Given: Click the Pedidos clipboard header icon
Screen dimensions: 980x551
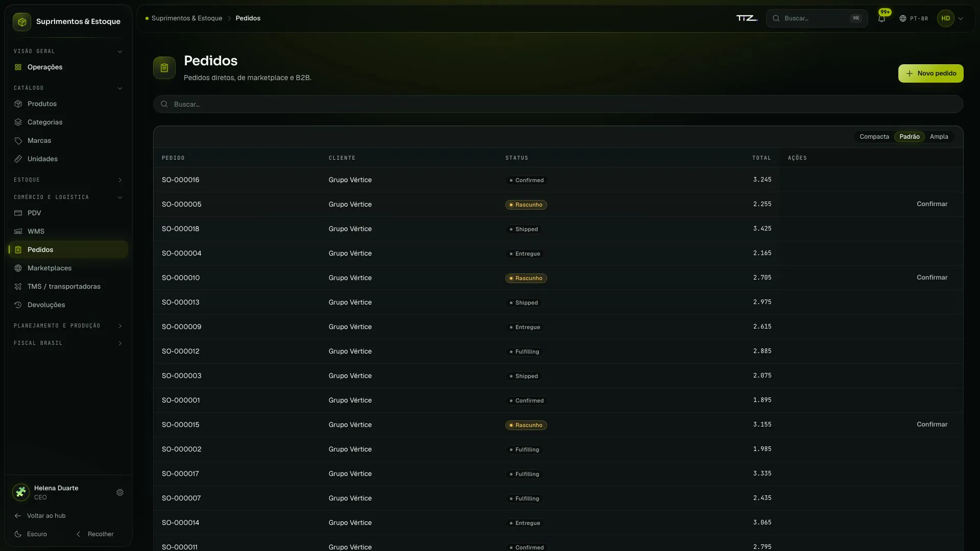Looking at the screenshot, I should (164, 68).
